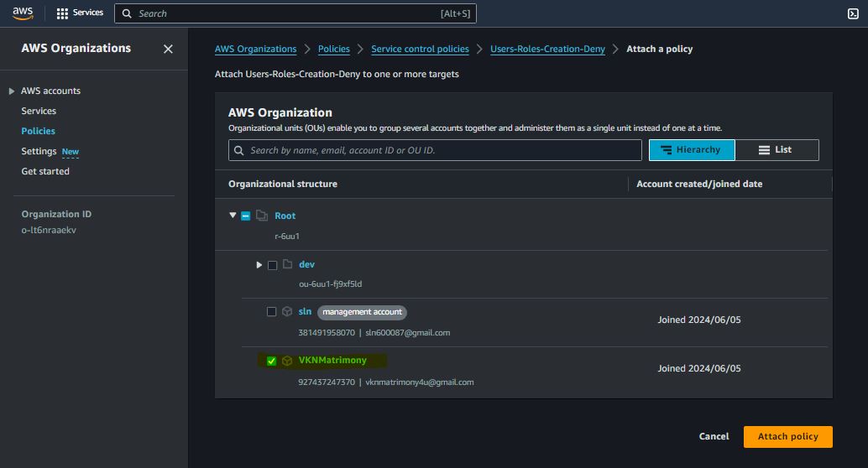868x468 pixels.
Task: Uncheck the VKNMatrimony account checkbox
Action: tap(271, 361)
